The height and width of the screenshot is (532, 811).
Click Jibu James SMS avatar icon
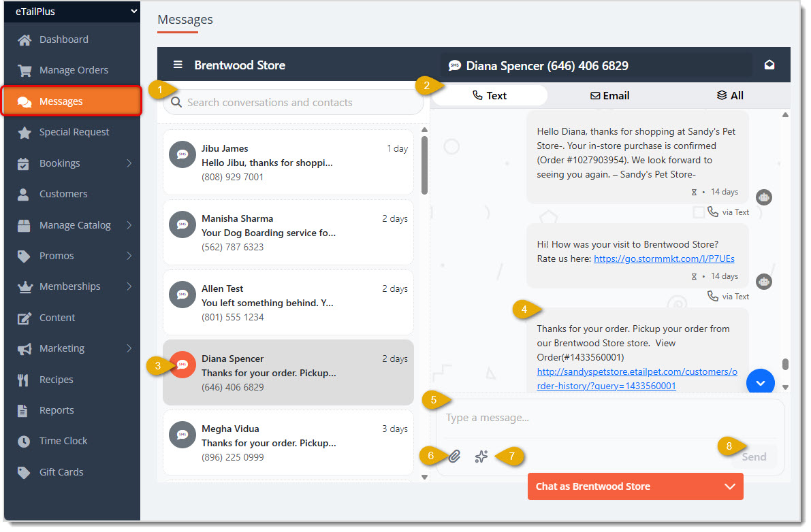pos(182,154)
